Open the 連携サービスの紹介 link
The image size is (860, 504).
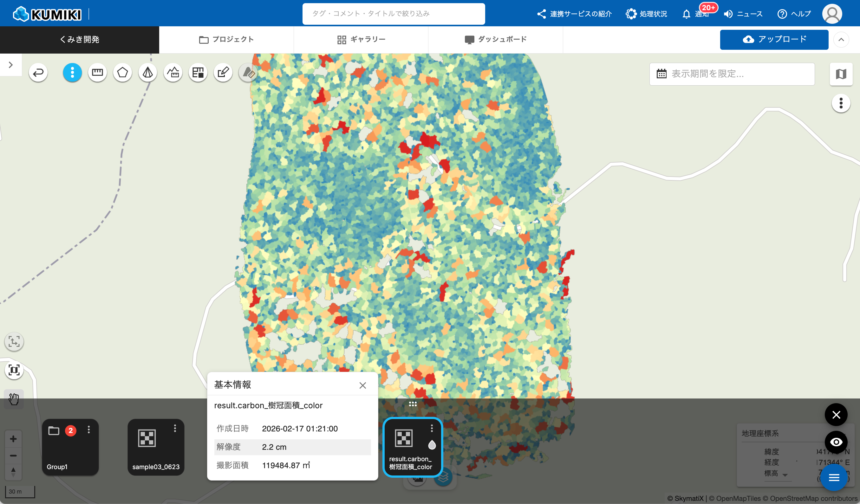coord(574,14)
